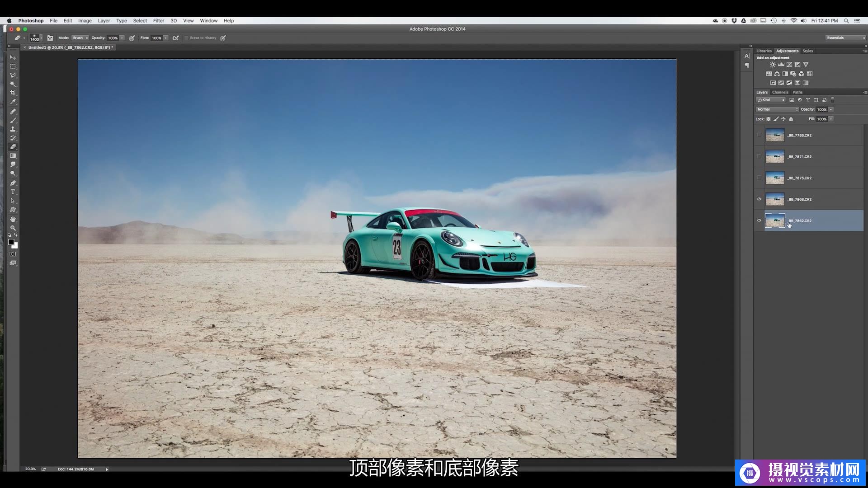Hide the _BB_7868.CR2 layer

click(x=759, y=199)
